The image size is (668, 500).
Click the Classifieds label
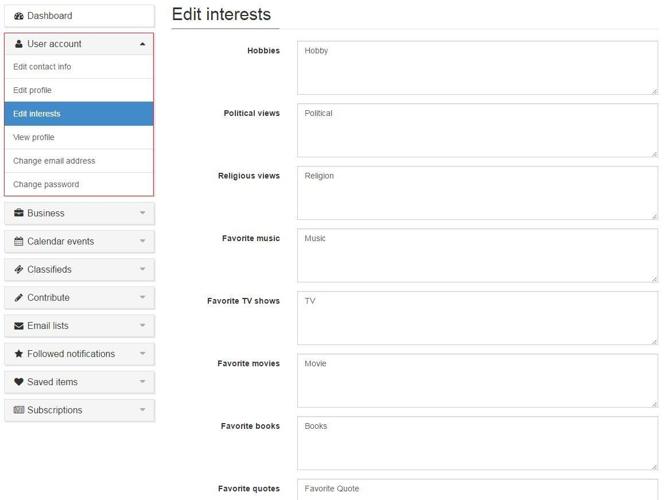(x=49, y=269)
